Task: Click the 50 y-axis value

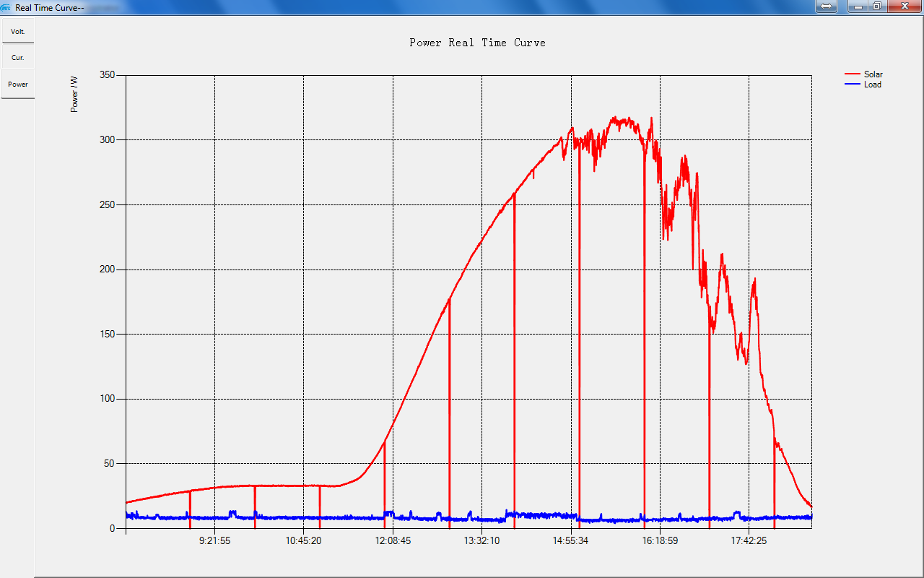Action: click(x=110, y=463)
